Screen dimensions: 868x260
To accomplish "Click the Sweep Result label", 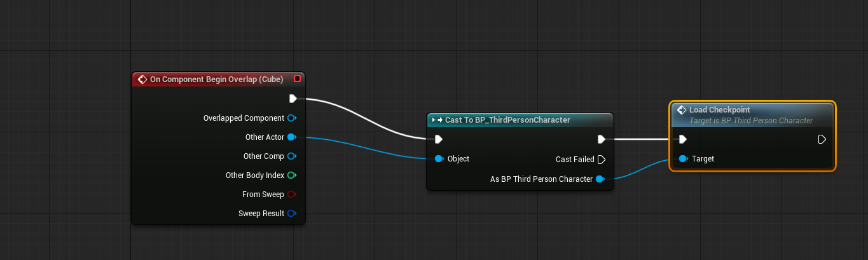I will coord(261,214).
